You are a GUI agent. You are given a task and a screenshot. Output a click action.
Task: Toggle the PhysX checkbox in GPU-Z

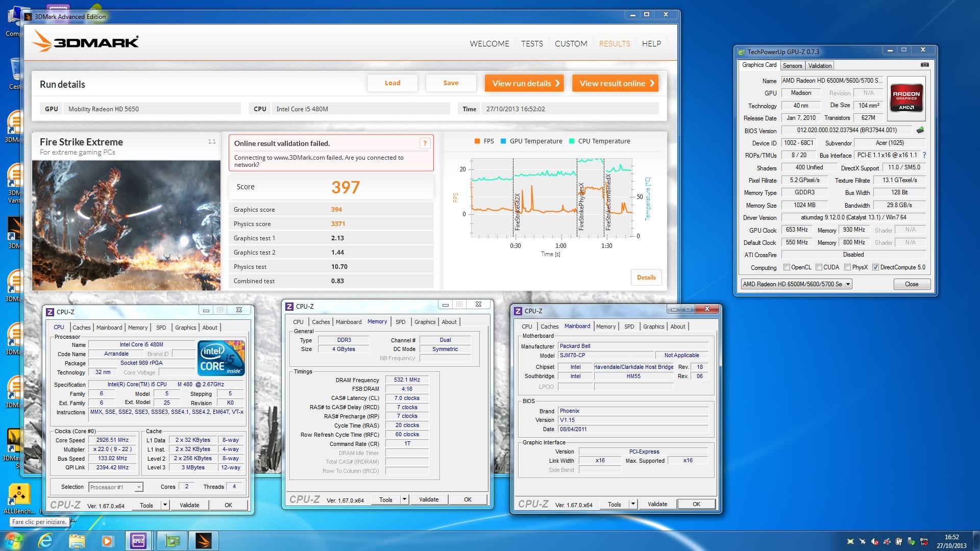pyautogui.click(x=847, y=267)
